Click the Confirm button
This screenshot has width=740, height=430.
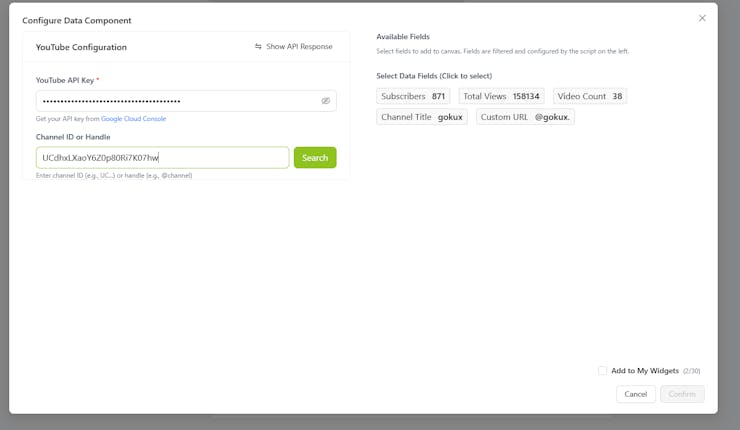(682, 394)
